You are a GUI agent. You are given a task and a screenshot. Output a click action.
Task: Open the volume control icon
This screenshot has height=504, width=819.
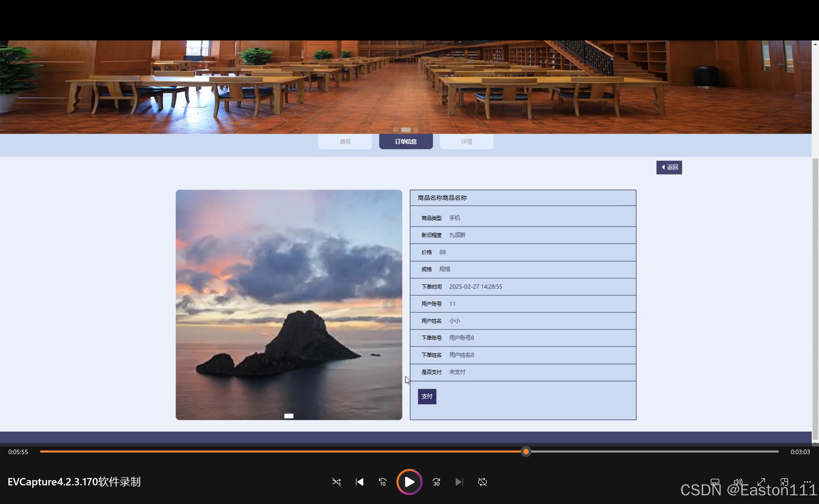(x=738, y=482)
